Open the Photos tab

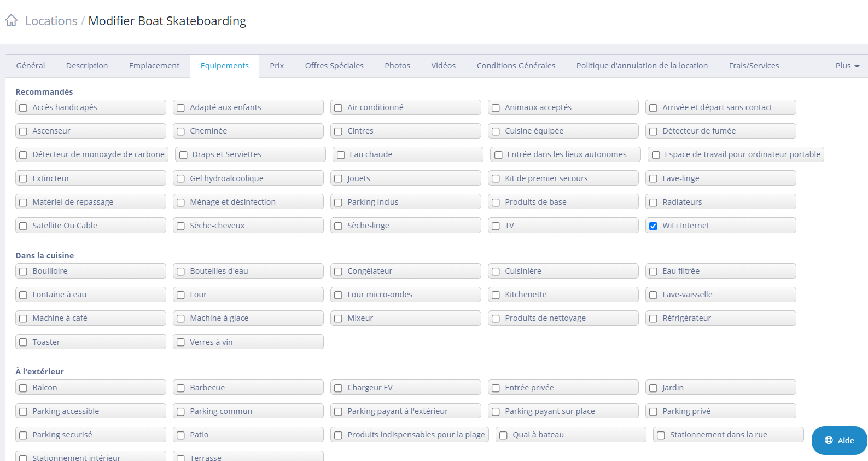click(397, 66)
